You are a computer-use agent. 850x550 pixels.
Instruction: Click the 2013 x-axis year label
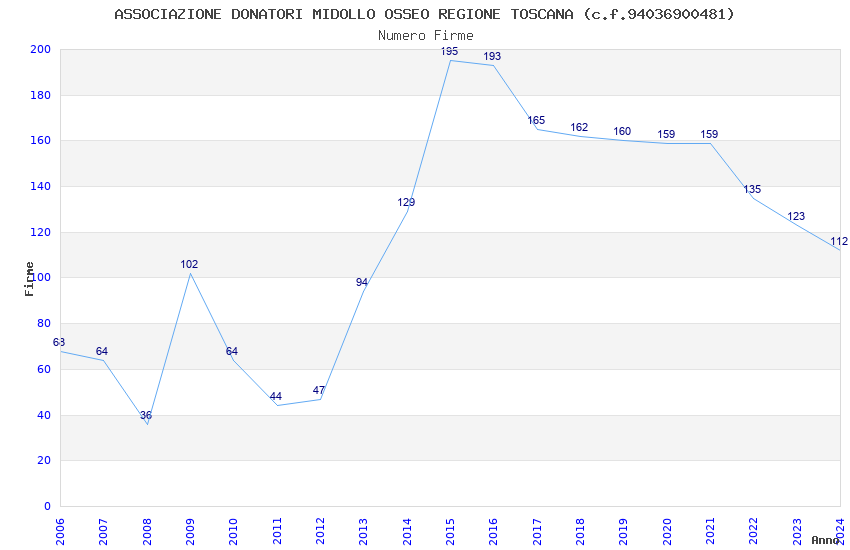(x=363, y=532)
